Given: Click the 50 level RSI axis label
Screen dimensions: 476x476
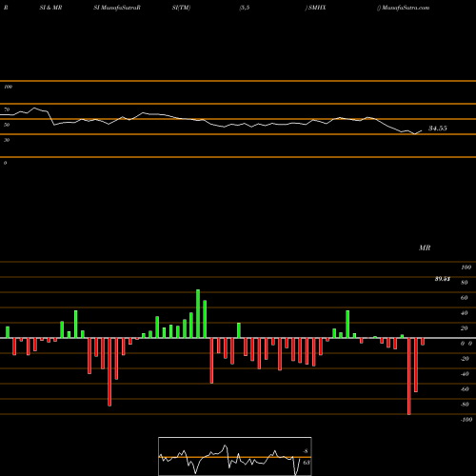Looking at the screenshot, I should coord(7,125).
